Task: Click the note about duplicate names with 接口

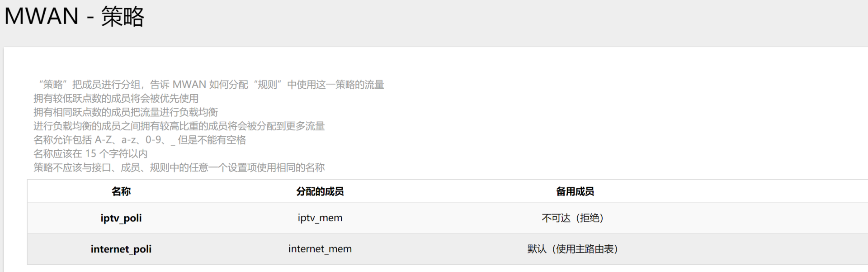Action: click(x=179, y=168)
